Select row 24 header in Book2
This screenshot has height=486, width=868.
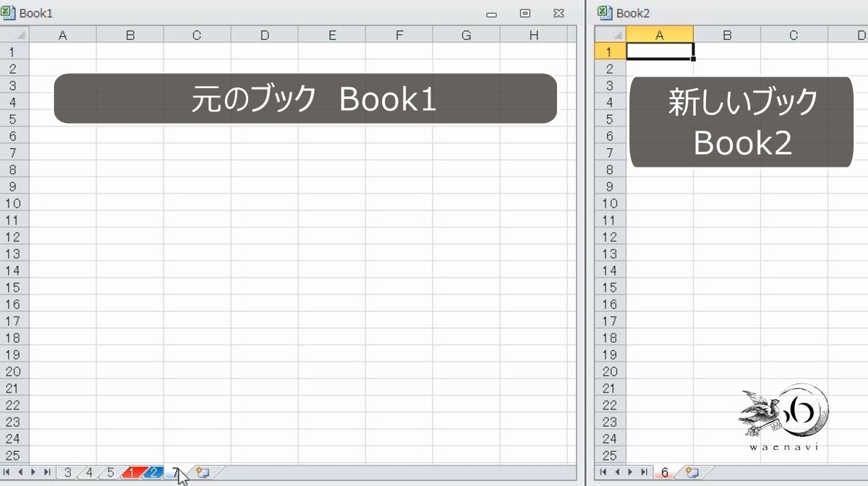(610, 439)
